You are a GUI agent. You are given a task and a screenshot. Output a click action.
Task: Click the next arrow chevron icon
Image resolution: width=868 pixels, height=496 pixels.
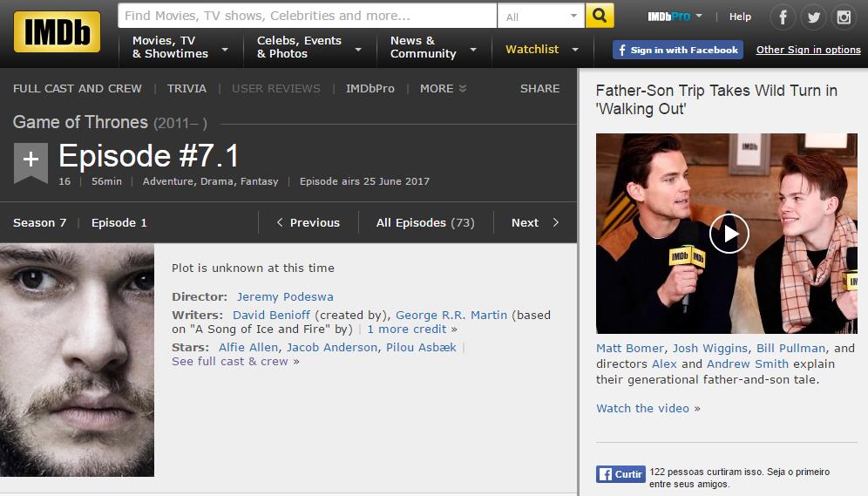click(556, 222)
